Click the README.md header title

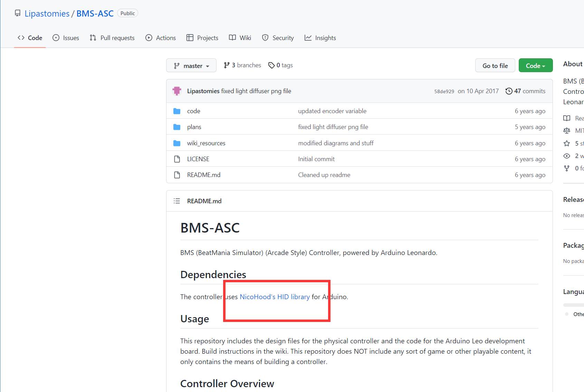click(x=204, y=201)
